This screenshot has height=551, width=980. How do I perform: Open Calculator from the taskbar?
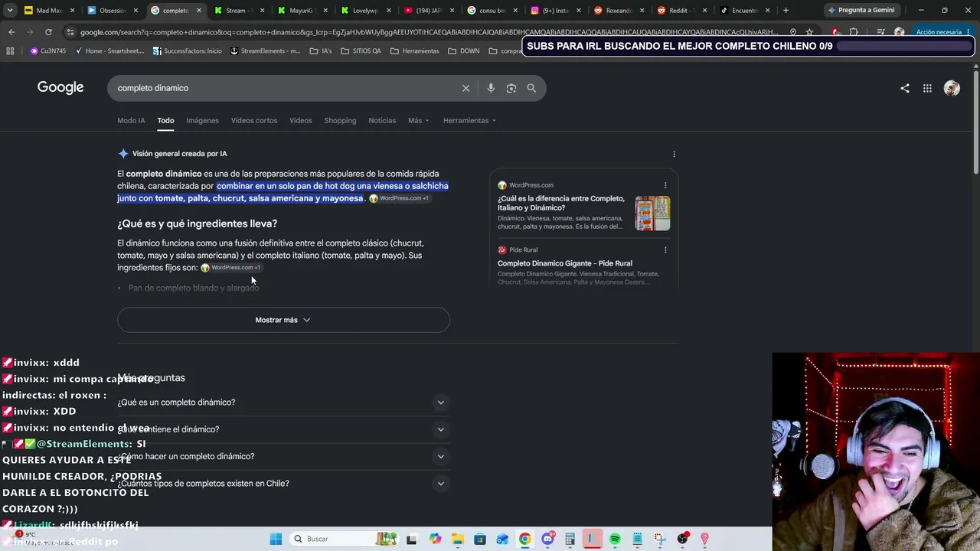pyautogui.click(x=570, y=539)
